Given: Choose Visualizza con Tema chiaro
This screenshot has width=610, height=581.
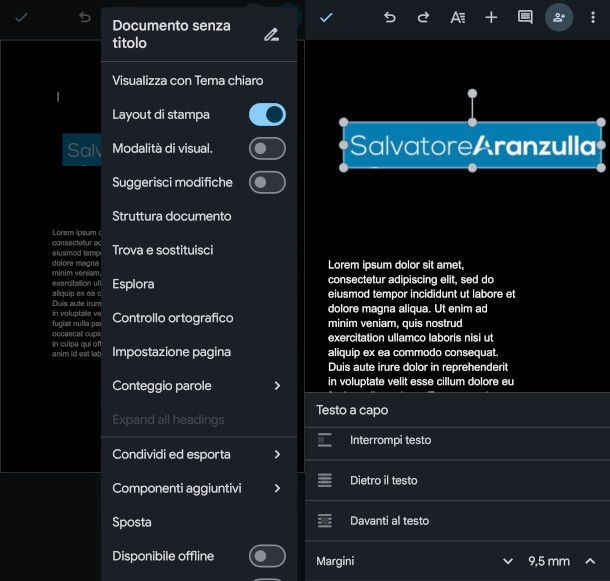Looking at the screenshot, I should point(188,81).
